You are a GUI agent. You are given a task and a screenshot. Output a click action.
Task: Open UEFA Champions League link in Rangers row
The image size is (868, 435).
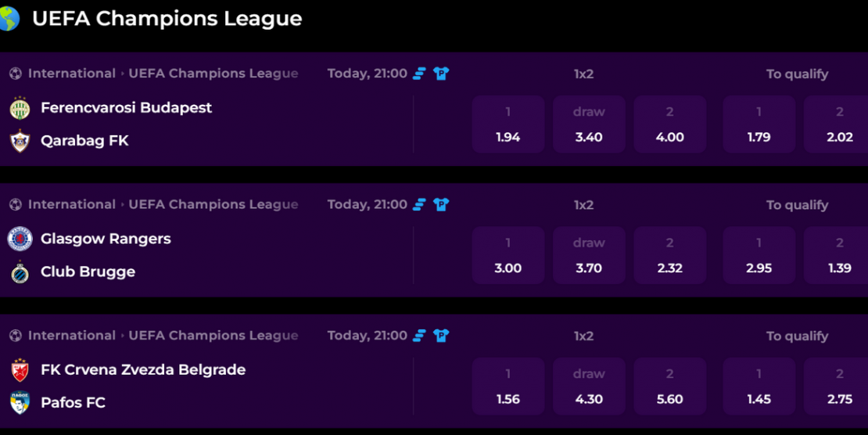pyautogui.click(x=213, y=205)
